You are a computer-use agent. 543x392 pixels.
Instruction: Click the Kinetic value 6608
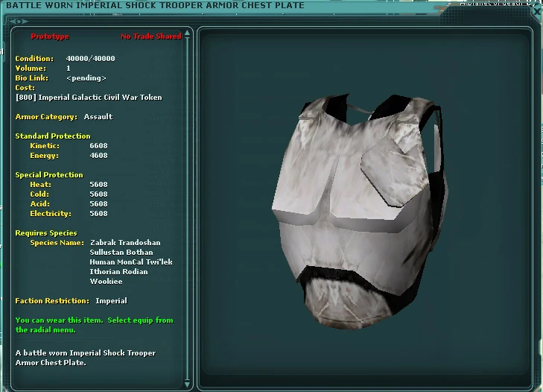point(99,146)
